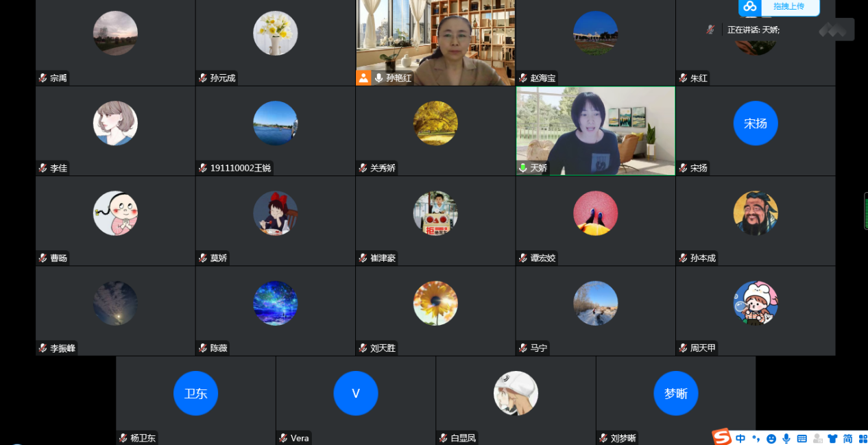The height and width of the screenshot is (445, 868).
Task: Click the muted mic icon beside 正在讲话
Action: (x=710, y=29)
